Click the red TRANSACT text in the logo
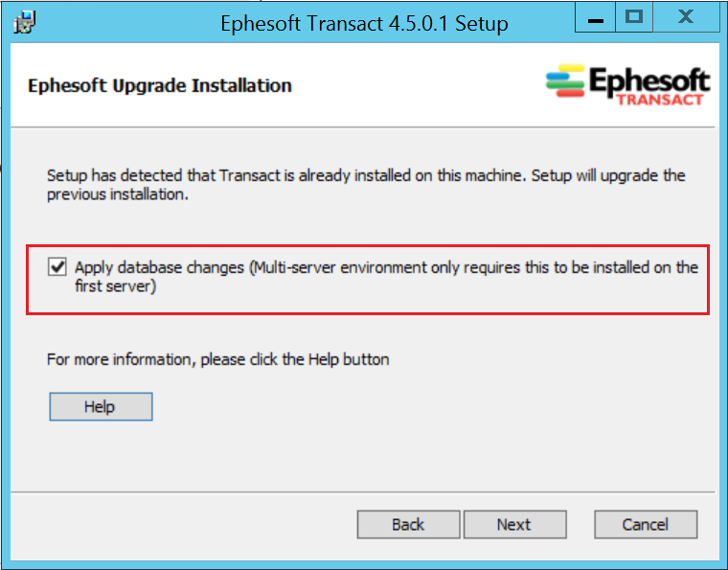Screen dimensions: 728x570 (660, 100)
